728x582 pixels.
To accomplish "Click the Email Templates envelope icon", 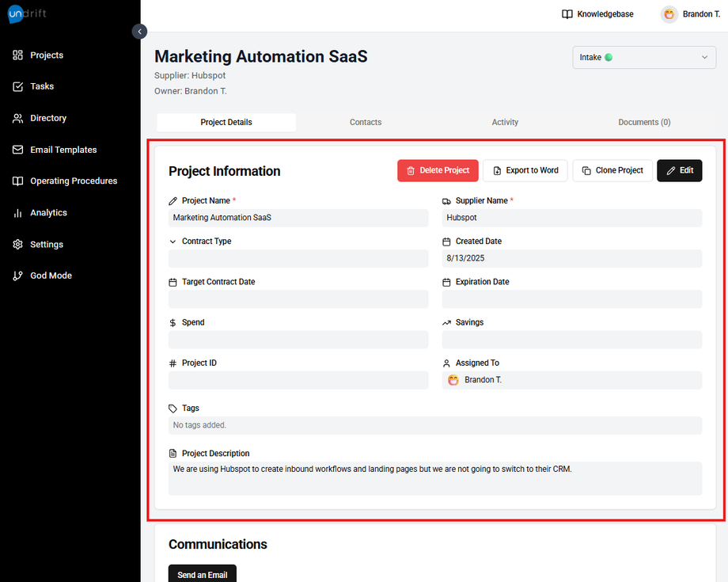I will [x=17, y=150].
